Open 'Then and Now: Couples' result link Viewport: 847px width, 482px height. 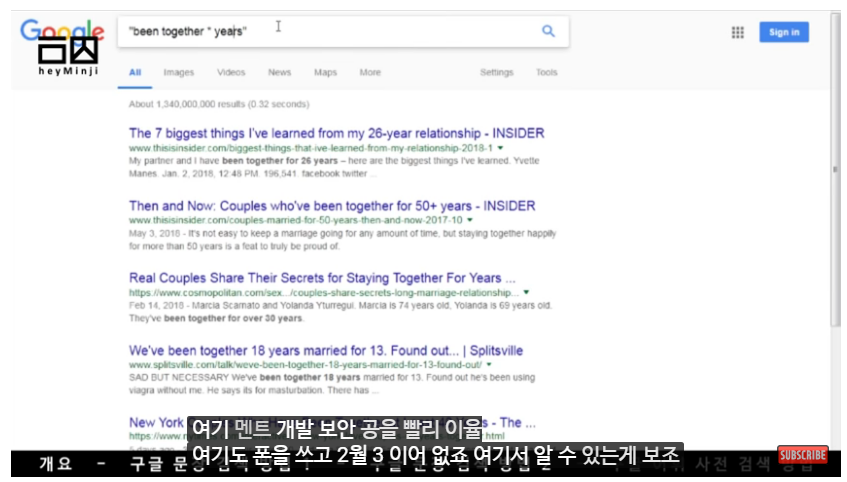coord(332,206)
